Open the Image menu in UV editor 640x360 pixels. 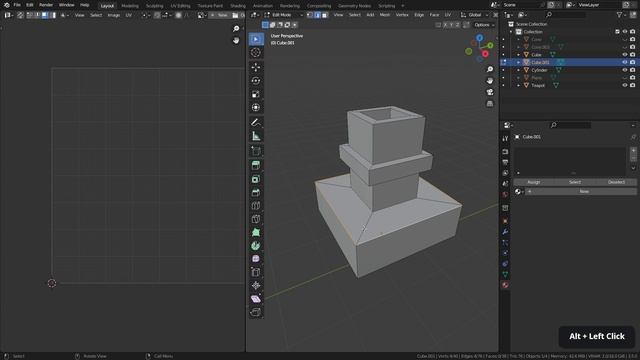click(113, 15)
